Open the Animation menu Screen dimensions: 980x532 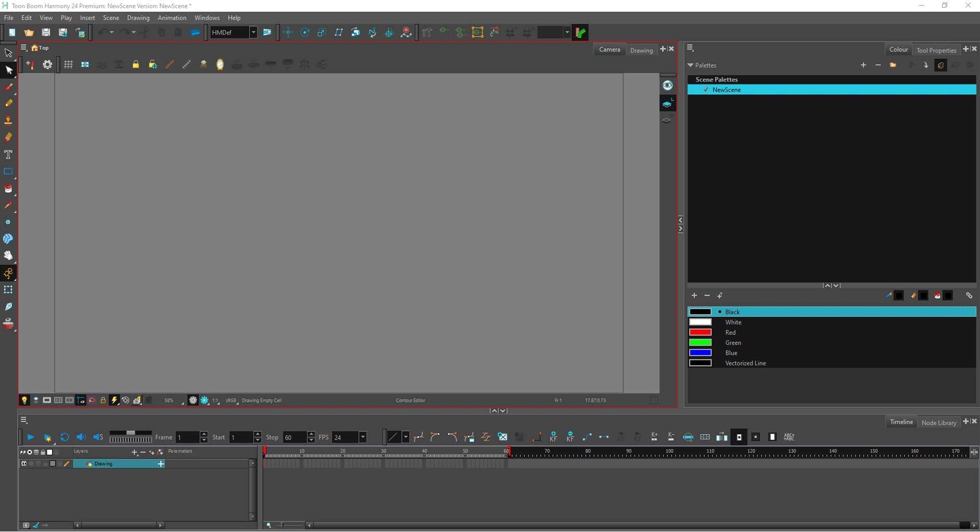coord(172,18)
